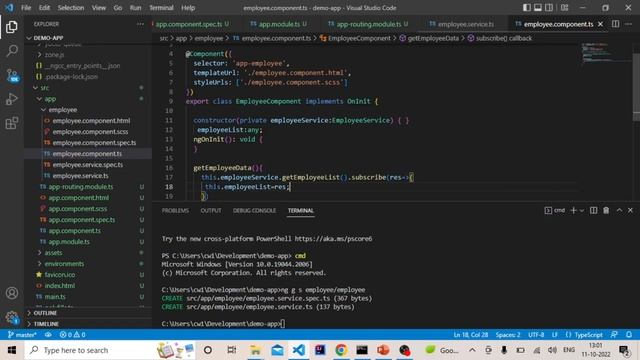Open the Manage gear icon
Image resolution: width=640 pixels, height=360 pixels.
point(12,317)
